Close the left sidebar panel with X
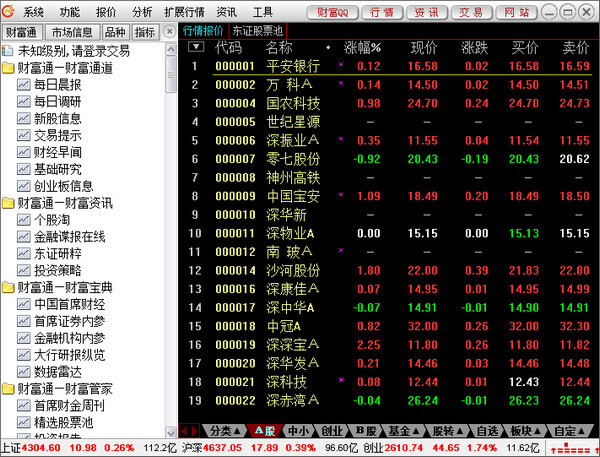Viewport: 600px width, 457px height. tap(170, 31)
